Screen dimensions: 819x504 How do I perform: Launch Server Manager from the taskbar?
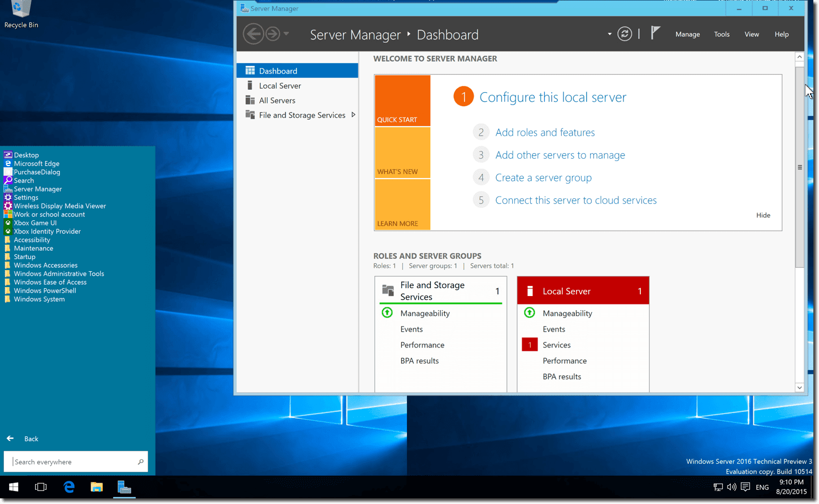(x=124, y=486)
